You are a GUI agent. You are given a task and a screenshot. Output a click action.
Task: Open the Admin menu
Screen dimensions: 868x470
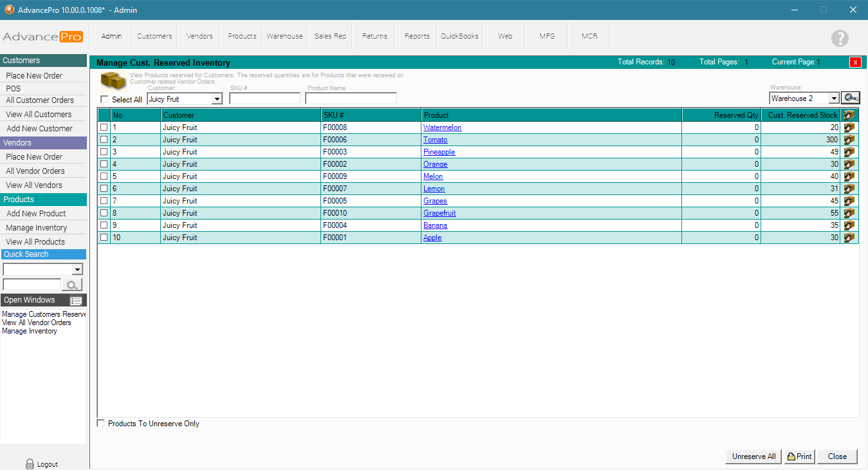coord(111,36)
